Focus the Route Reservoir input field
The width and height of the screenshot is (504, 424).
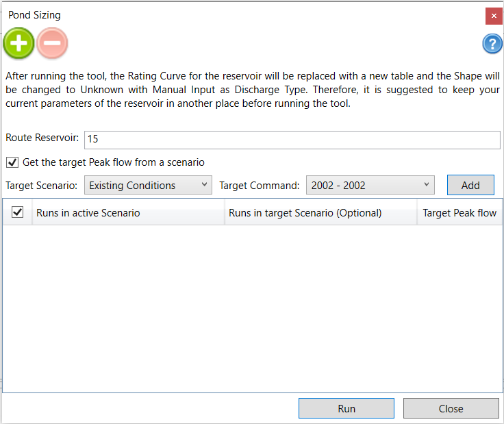click(x=292, y=139)
